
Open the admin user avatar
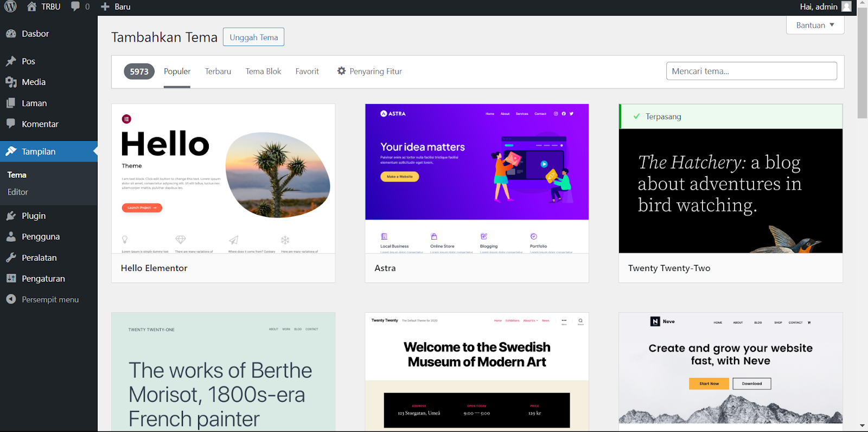click(846, 7)
